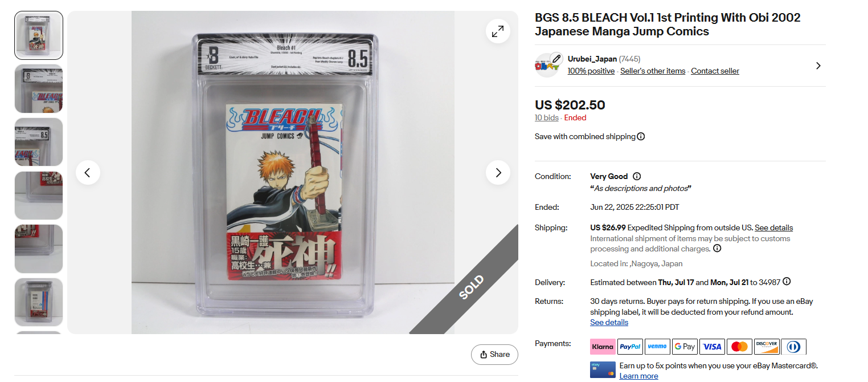
Task: Go to the previous listing photo
Action: (88, 173)
